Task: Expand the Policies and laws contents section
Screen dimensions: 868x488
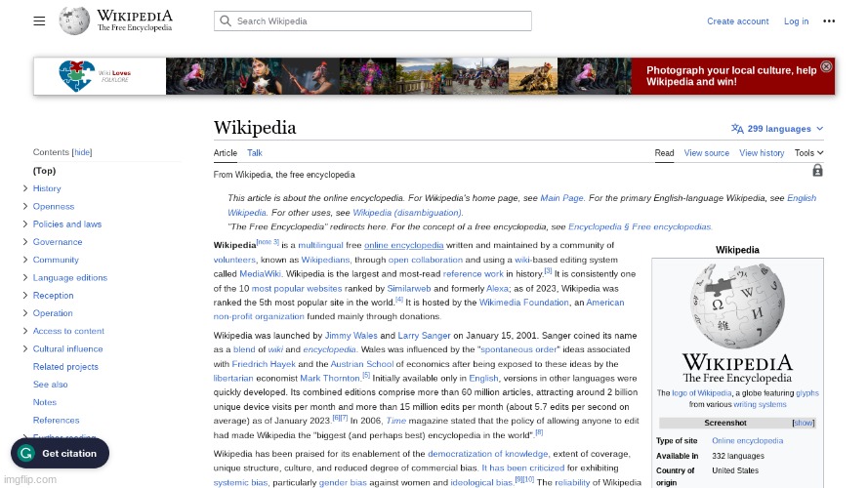Action: tap(25, 224)
